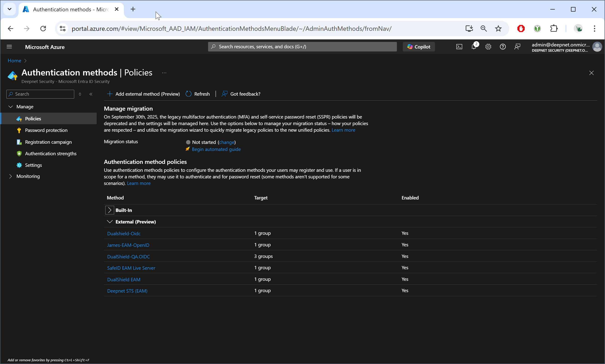The height and width of the screenshot is (364, 605).
Task: Open portal settings gear icon
Action: (x=488, y=47)
